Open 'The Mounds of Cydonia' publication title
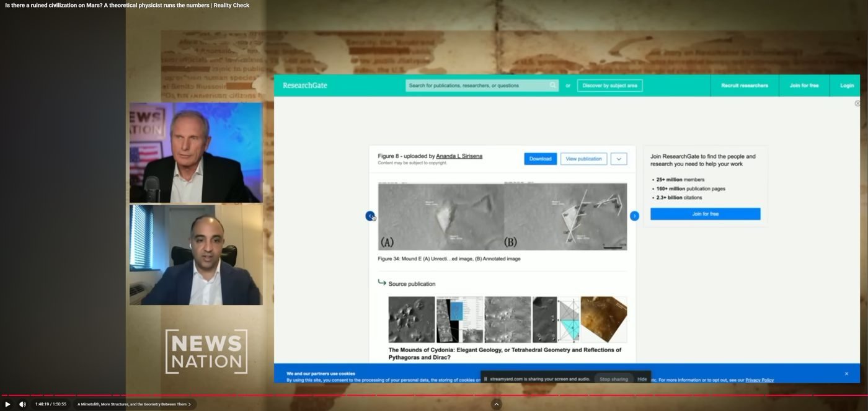 click(505, 353)
